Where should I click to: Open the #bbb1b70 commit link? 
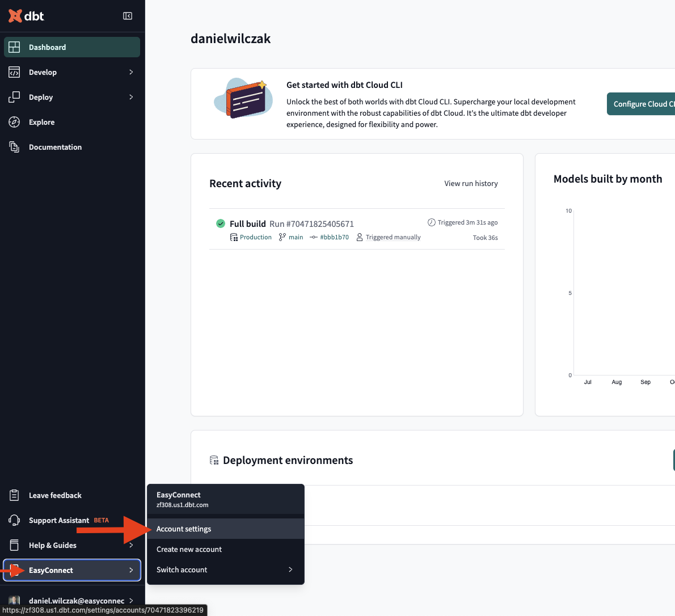[335, 237]
